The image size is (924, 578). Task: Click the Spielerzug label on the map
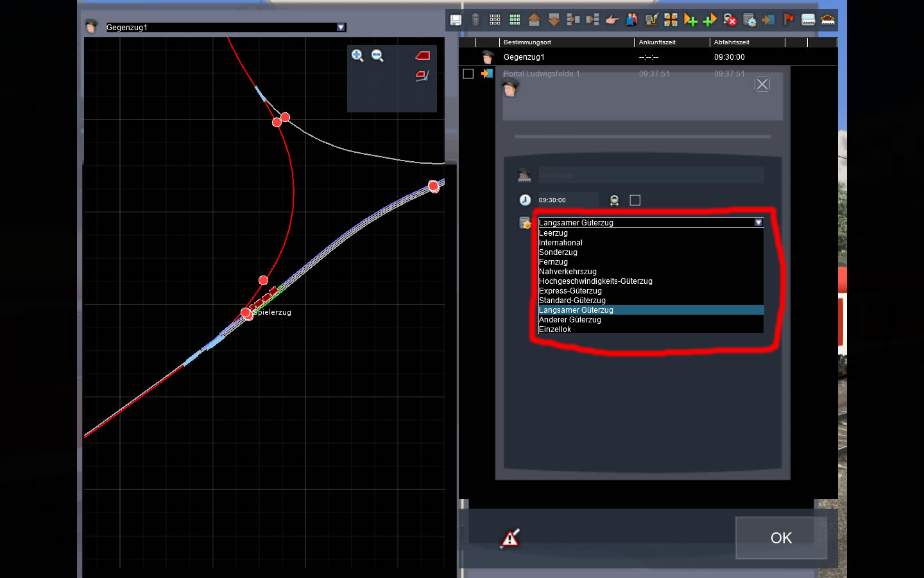tap(273, 312)
